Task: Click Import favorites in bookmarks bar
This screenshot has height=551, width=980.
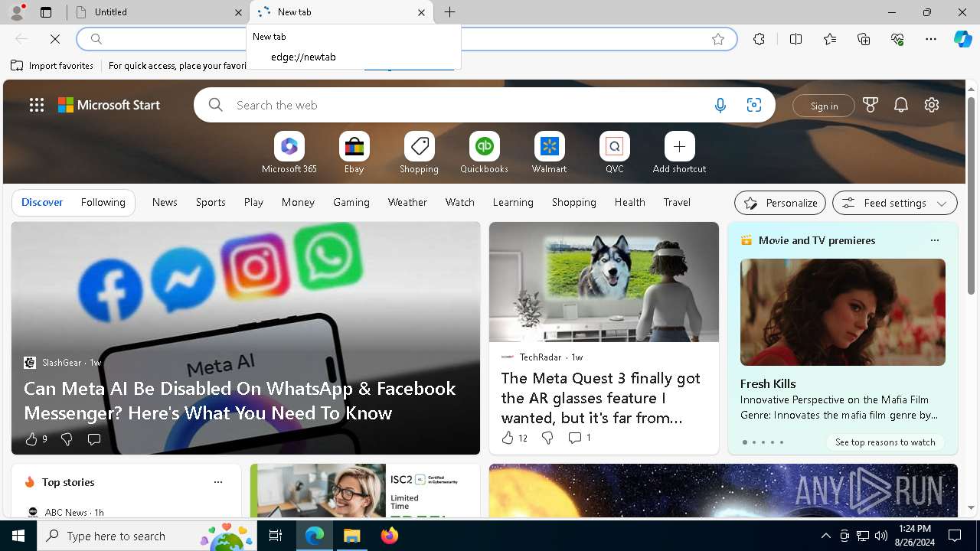Action: pos(52,66)
